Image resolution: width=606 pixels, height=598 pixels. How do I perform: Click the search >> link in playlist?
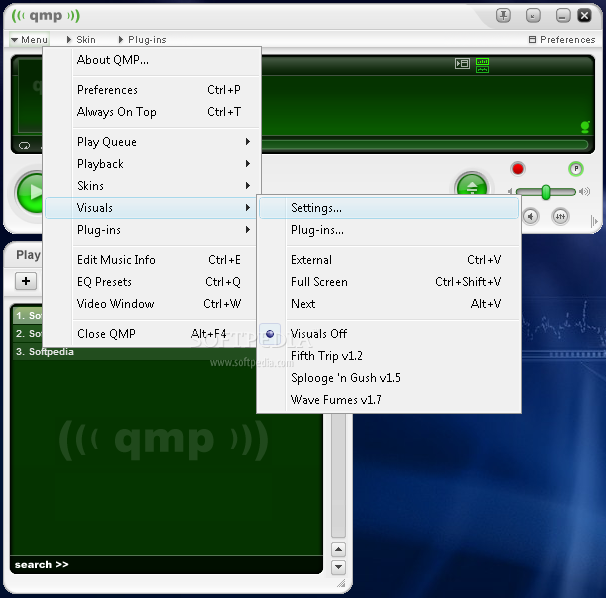41,565
